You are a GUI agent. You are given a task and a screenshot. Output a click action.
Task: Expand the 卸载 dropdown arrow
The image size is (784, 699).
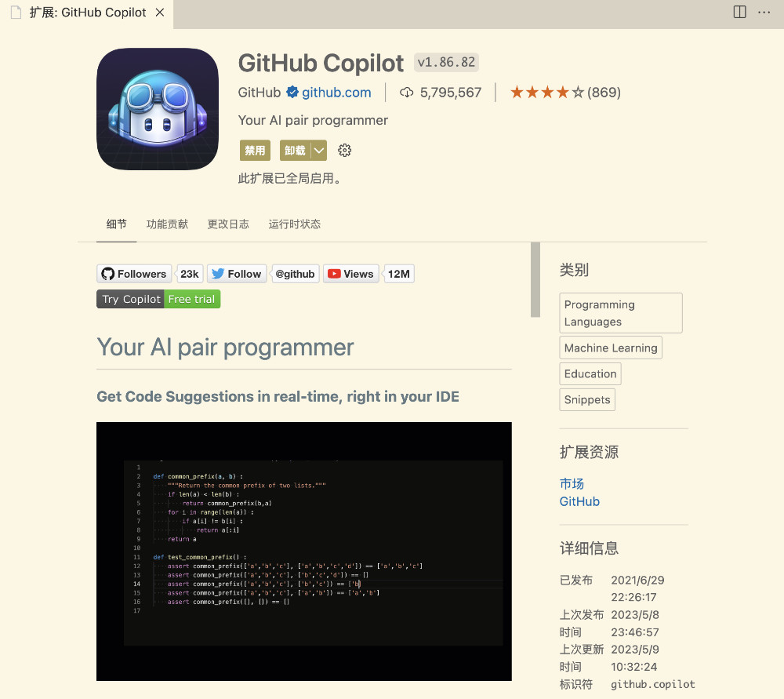(x=319, y=150)
